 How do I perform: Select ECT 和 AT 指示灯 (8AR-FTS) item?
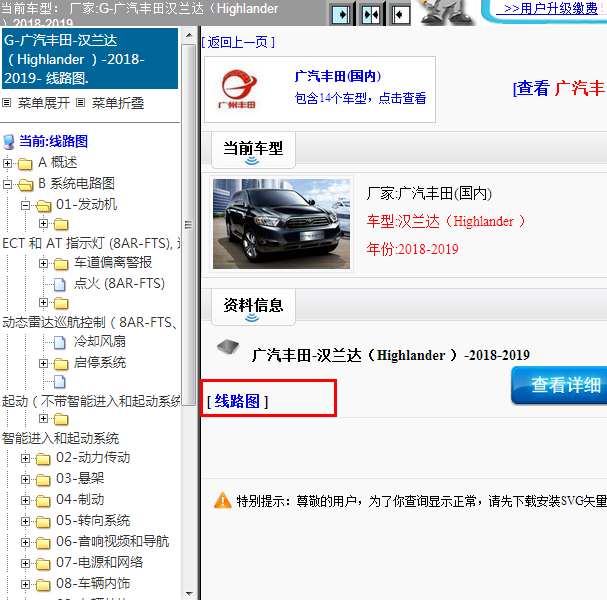(x=91, y=243)
